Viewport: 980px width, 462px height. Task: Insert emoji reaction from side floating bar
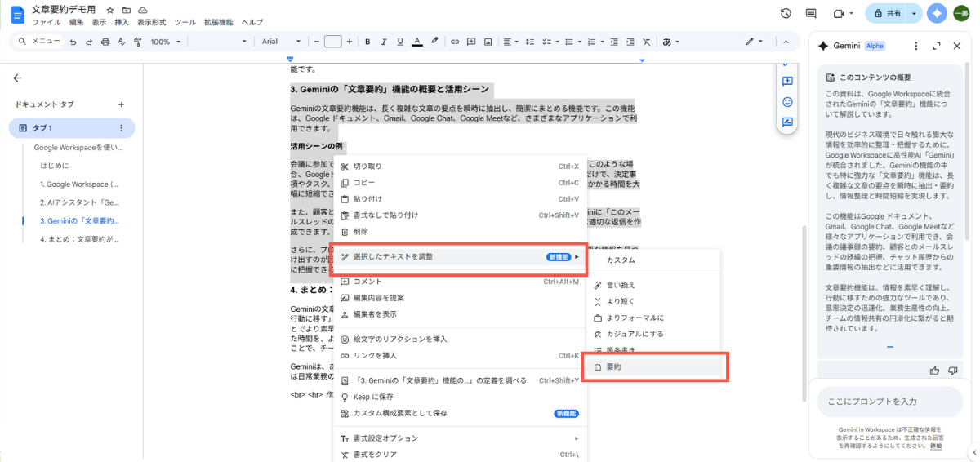coord(787,102)
